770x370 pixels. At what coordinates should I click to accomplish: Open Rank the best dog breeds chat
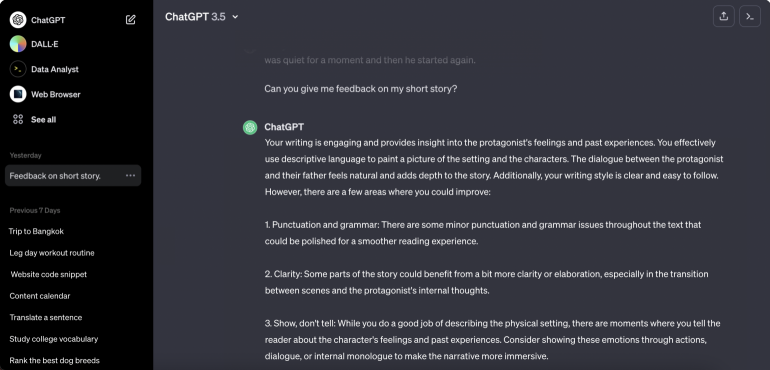point(55,361)
